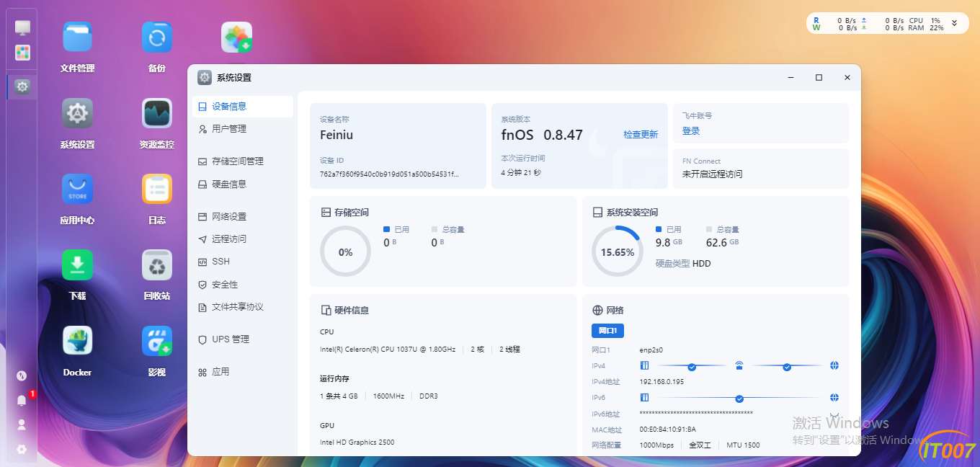Select SSH in sidebar

coord(243,262)
